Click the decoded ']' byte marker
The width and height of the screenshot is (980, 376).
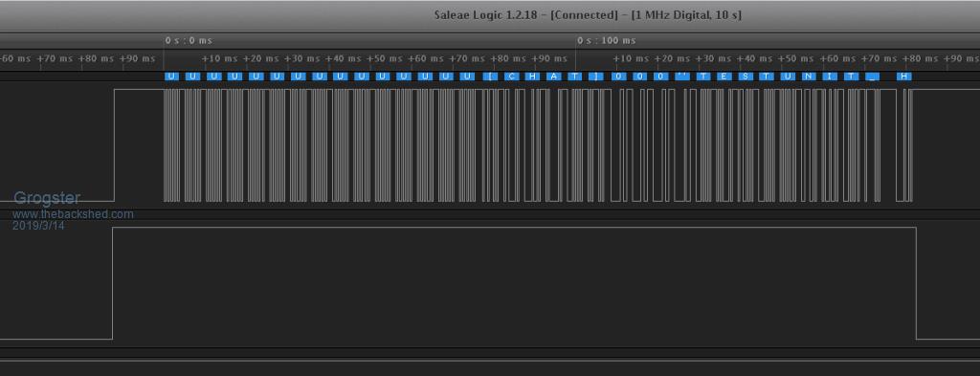[596, 77]
